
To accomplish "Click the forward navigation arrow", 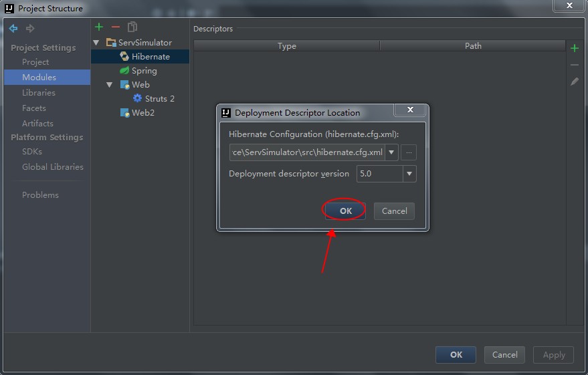I will click(30, 29).
